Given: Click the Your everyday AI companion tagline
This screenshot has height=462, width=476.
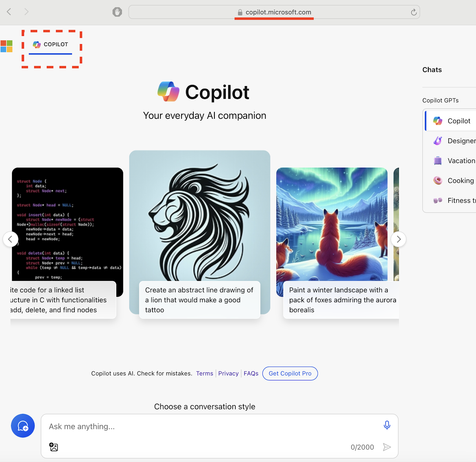Looking at the screenshot, I should click(x=205, y=115).
